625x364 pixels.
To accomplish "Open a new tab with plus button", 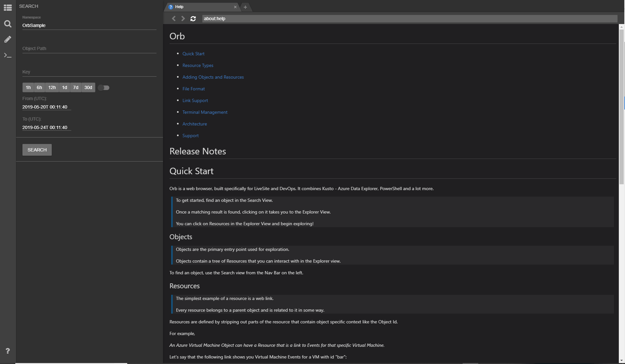I will tap(245, 7).
